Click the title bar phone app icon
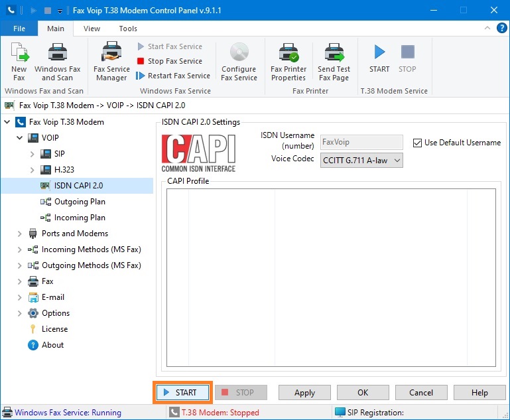 click(x=11, y=10)
